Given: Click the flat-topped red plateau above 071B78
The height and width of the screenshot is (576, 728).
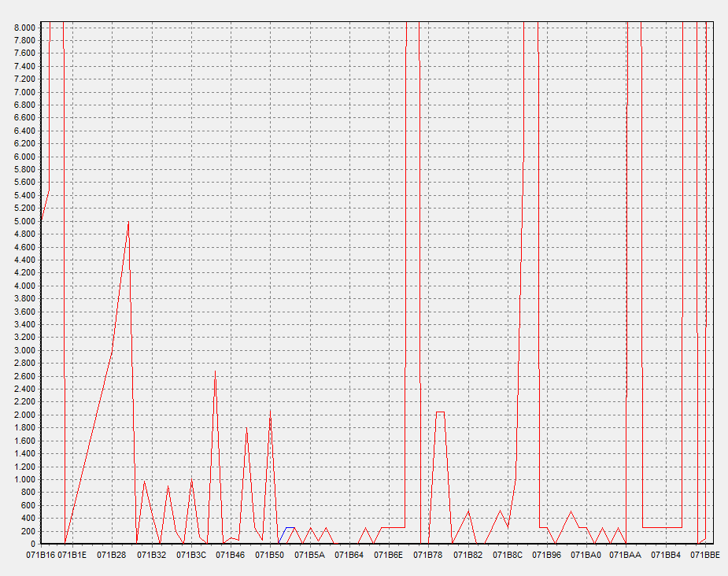Looking at the screenshot, I should 440,412.
